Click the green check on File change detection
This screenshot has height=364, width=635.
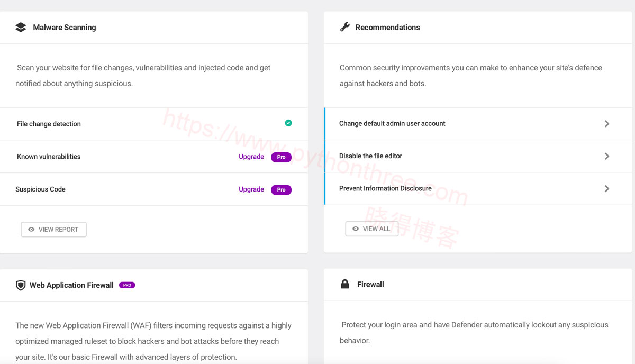[288, 123]
